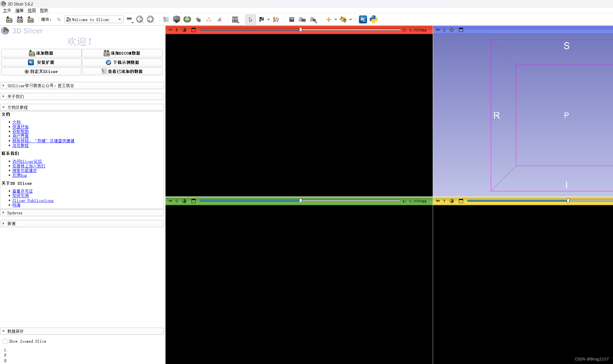Open the Extensions Manager toolbar icon
This screenshot has height=364, width=613.
coord(363,19)
